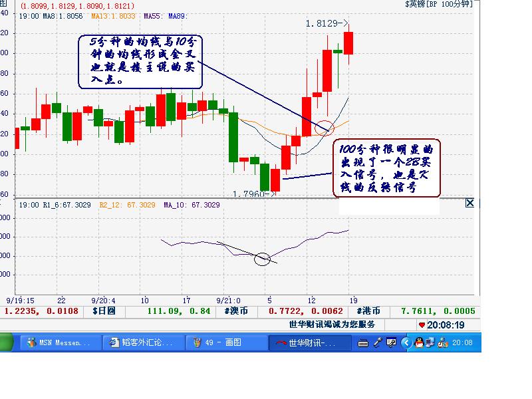Click the keyboard input method tray icon
The width and height of the screenshot is (532, 399).
363,342
